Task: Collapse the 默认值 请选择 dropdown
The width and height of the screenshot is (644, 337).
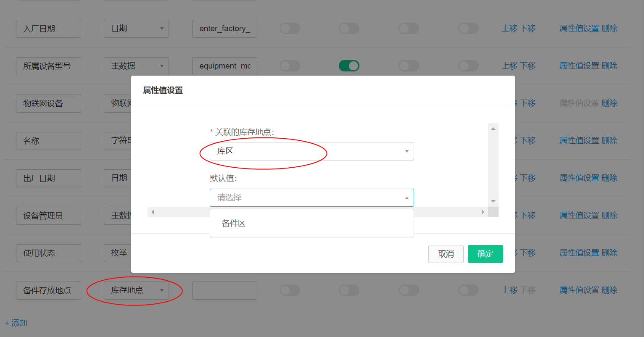Action: [x=312, y=197]
